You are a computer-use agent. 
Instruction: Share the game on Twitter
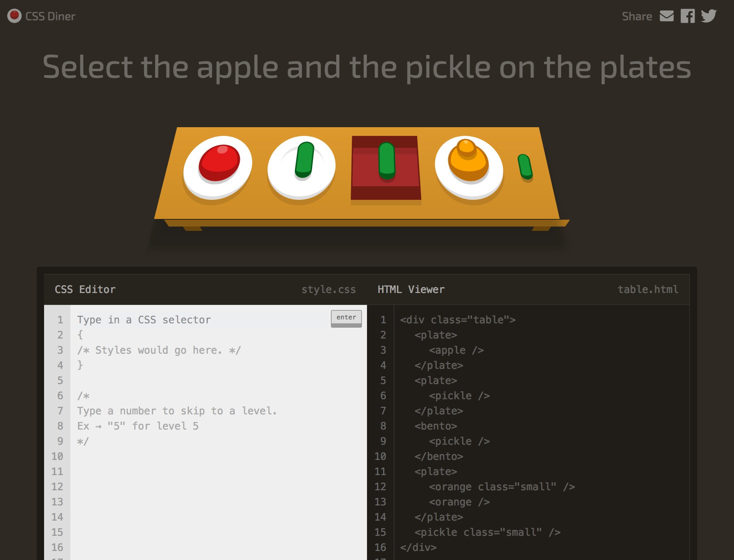click(709, 16)
